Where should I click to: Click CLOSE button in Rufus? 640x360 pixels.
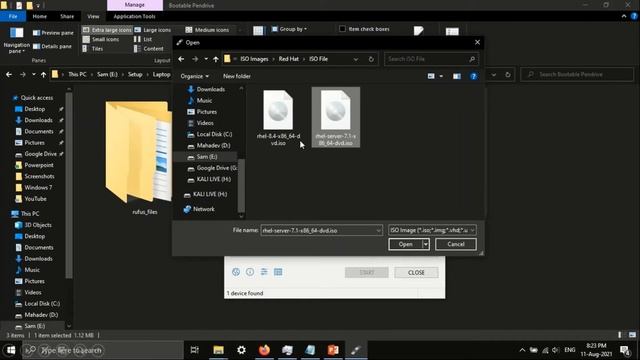(416, 272)
